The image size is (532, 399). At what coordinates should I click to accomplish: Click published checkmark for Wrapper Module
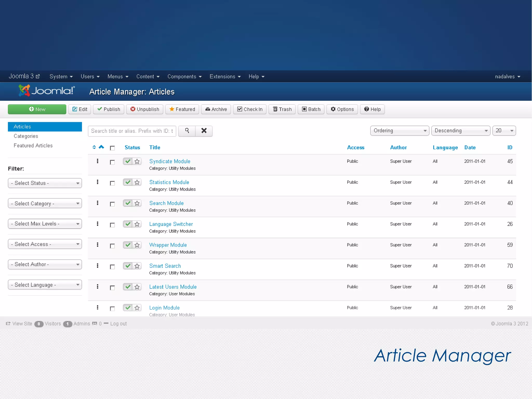[x=128, y=245]
